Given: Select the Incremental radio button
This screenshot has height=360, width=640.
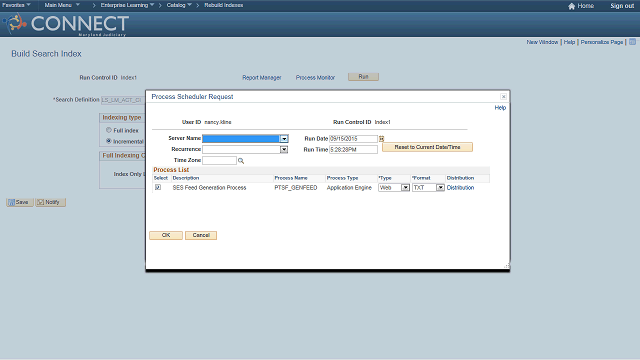Looking at the screenshot, I should tap(109, 141).
